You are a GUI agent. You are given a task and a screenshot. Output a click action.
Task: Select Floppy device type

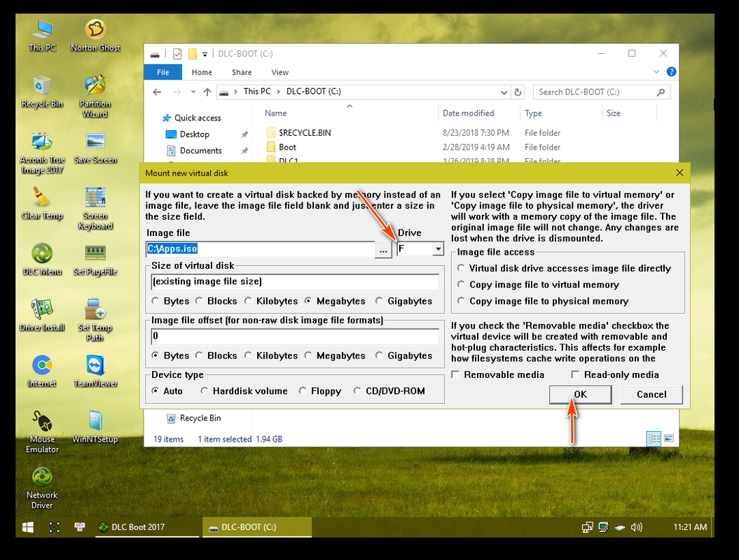click(320, 391)
